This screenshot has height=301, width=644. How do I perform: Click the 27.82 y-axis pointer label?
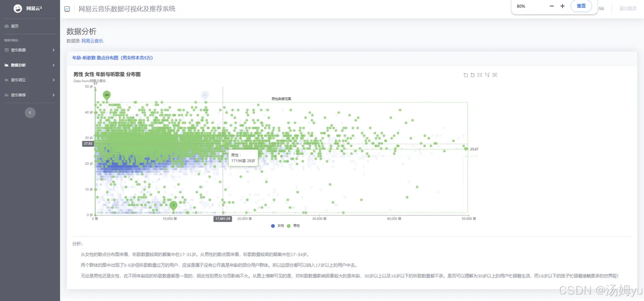88,144
